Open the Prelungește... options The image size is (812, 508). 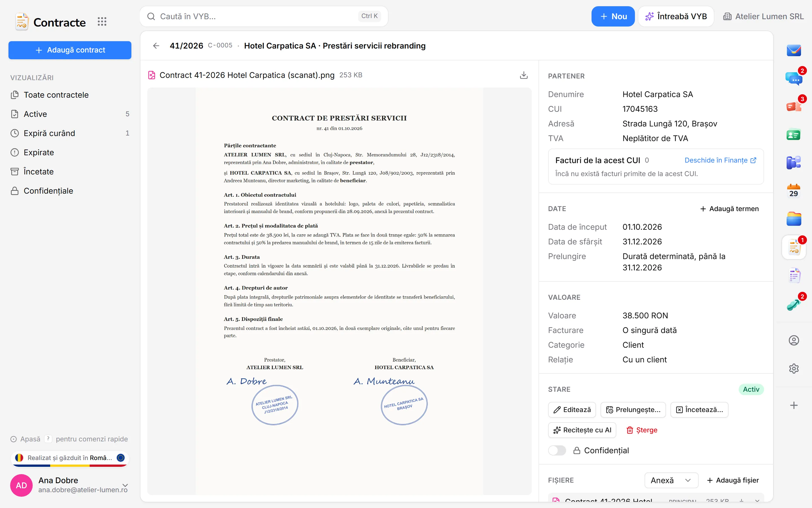point(633,410)
